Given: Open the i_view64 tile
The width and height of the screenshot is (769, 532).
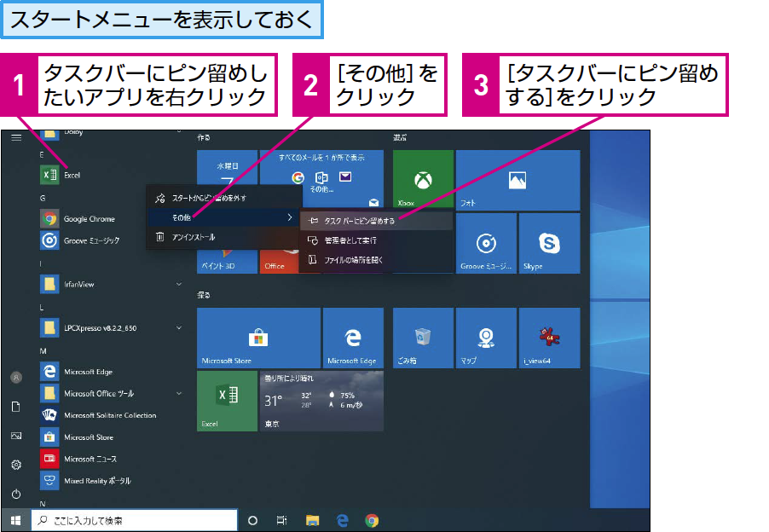Looking at the screenshot, I should (549, 338).
